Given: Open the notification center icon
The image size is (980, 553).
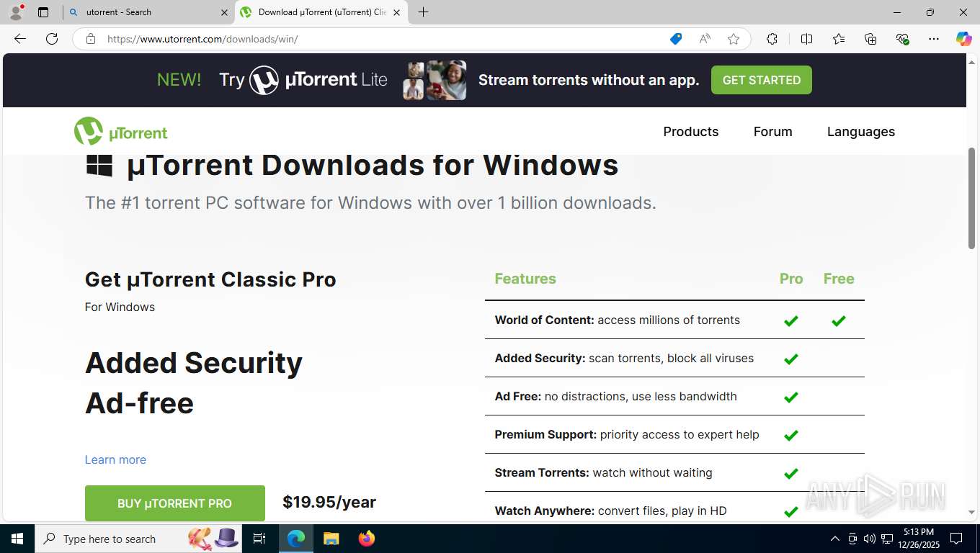Looking at the screenshot, I should (x=956, y=539).
